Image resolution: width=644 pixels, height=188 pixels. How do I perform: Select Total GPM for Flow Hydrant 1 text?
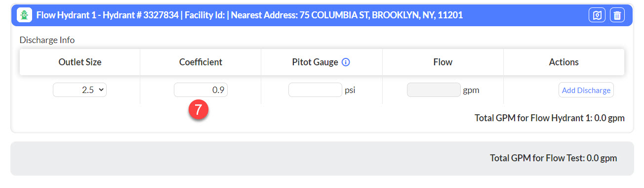coord(550,118)
